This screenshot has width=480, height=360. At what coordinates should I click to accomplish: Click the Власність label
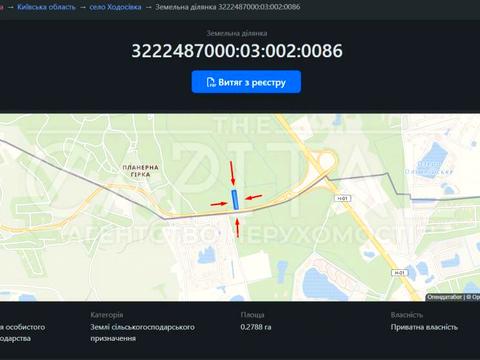coord(407,315)
